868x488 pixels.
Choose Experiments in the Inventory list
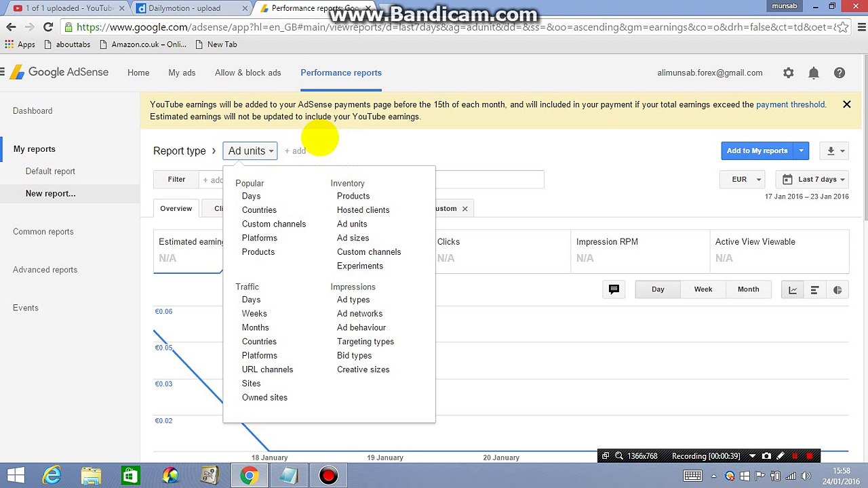pos(360,266)
